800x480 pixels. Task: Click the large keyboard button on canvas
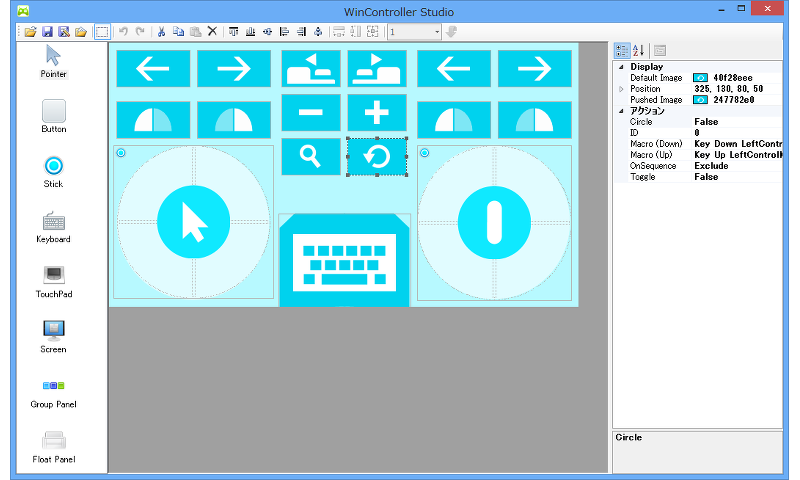345,262
